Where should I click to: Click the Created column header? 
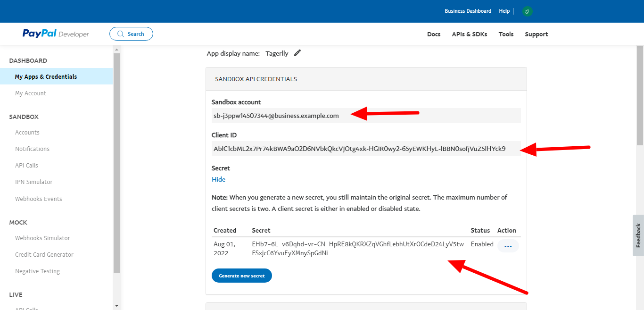click(225, 230)
